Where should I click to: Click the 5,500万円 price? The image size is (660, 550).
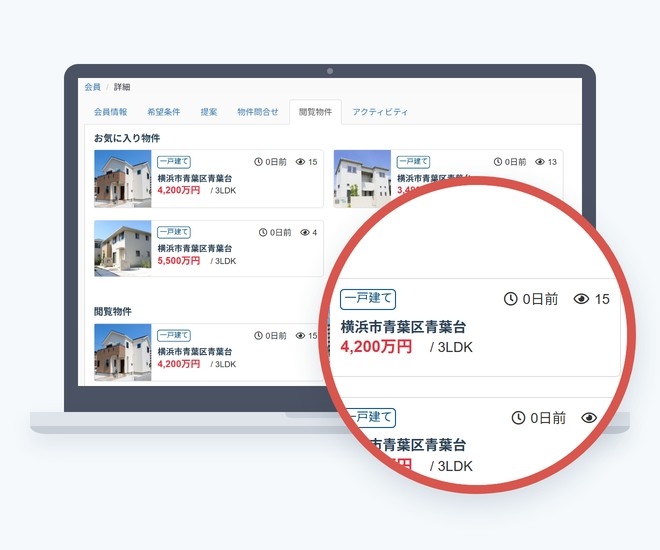(x=178, y=261)
